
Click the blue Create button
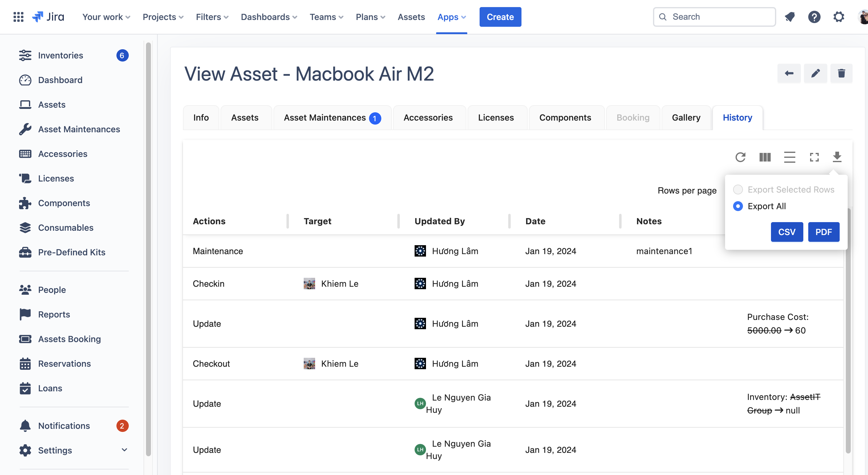[500, 17]
